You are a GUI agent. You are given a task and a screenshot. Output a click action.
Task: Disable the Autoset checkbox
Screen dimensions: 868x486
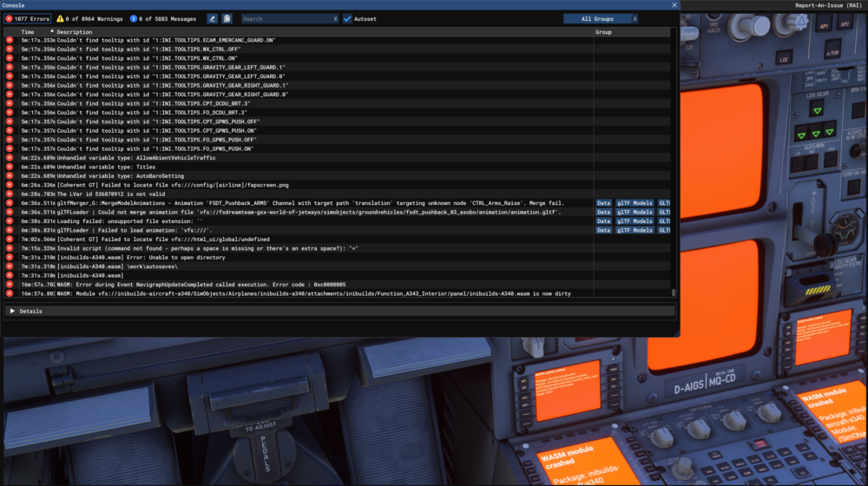pos(347,18)
